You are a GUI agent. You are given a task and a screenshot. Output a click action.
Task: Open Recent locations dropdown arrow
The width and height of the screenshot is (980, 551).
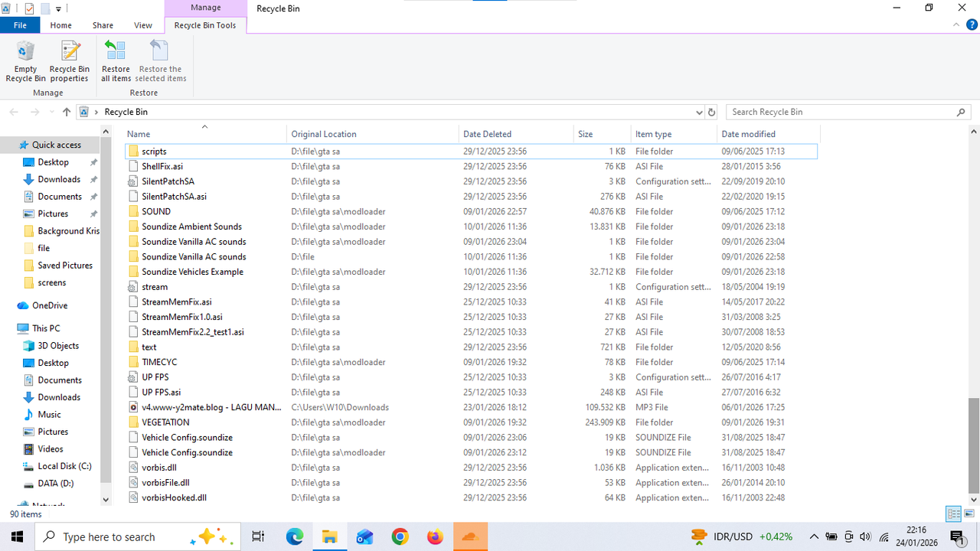(x=51, y=112)
